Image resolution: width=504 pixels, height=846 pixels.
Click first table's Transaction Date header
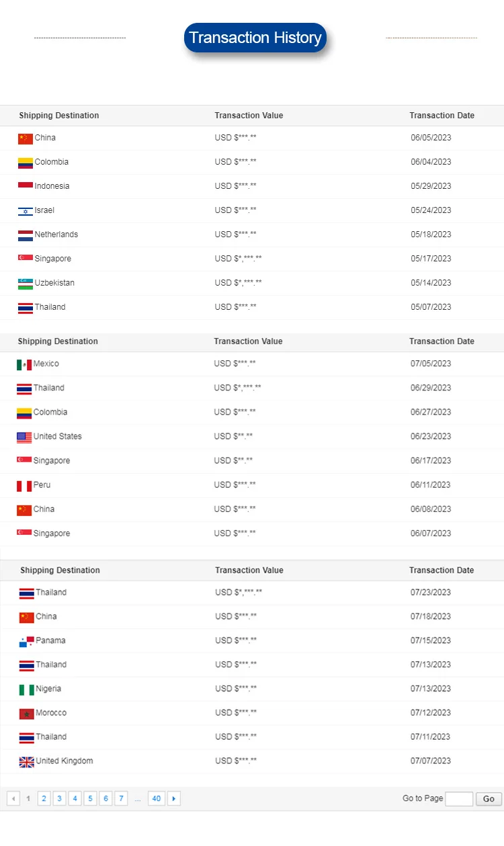click(442, 116)
